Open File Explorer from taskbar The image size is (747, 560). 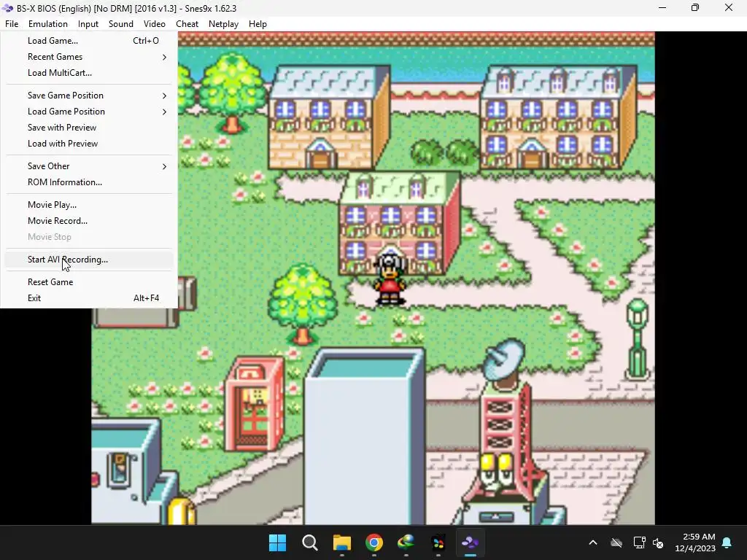pyautogui.click(x=342, y=542)
